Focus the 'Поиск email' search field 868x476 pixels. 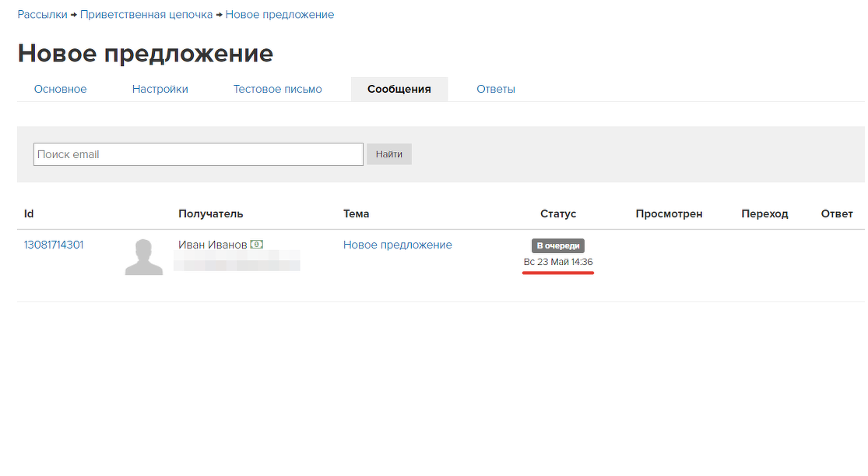point(199,154)
